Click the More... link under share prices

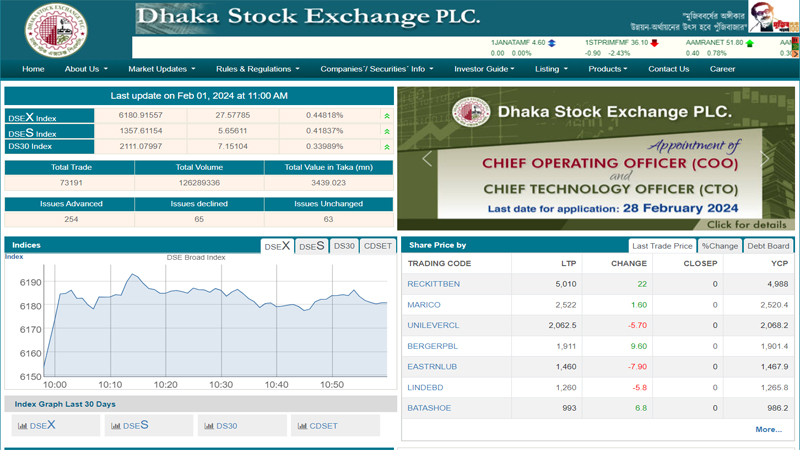(768, 429)
